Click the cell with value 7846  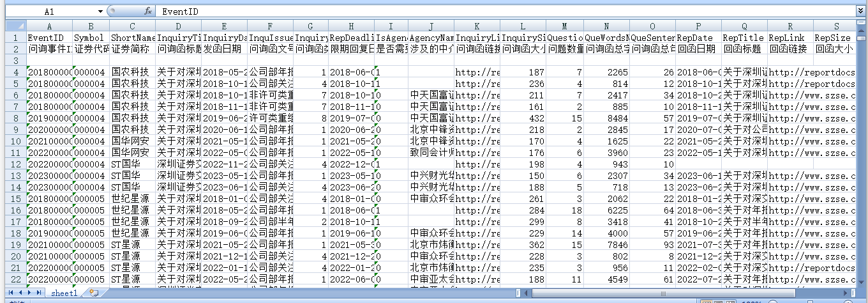606,245
